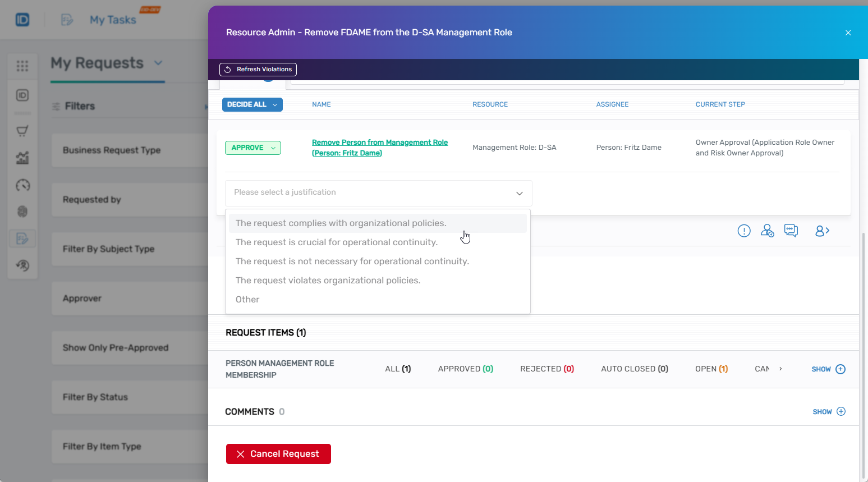The width and height of the screenshot is (868, 482).
Task: Choose 'The request complies with organizational policies'
Action: 341,223
